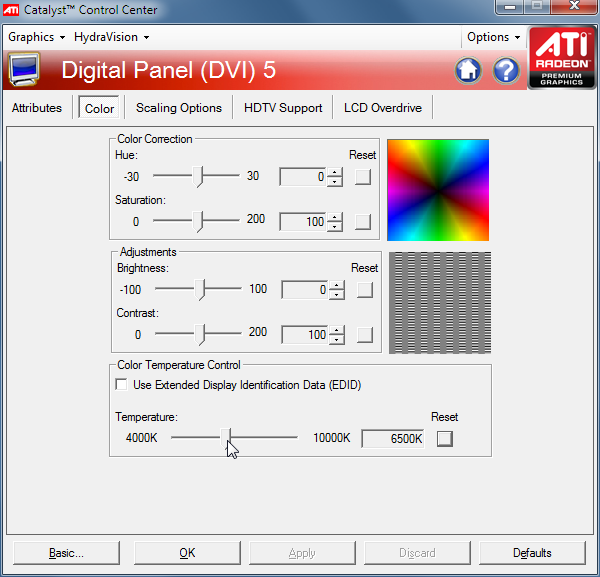600x577 pixels.
Task: Minimize the Catalyst Control Center window
Action: pyautogui.click(x=510, y=7)
